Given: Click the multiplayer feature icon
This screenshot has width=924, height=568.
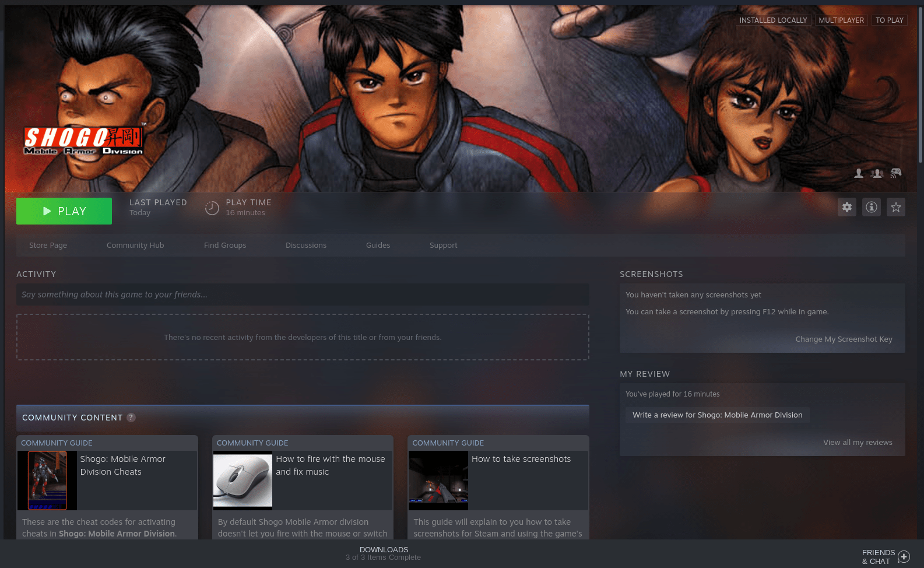Looking at the screenshot, I should [x=877, y=173].
